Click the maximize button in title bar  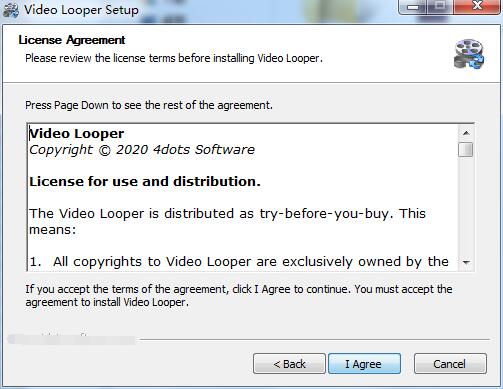441,7
